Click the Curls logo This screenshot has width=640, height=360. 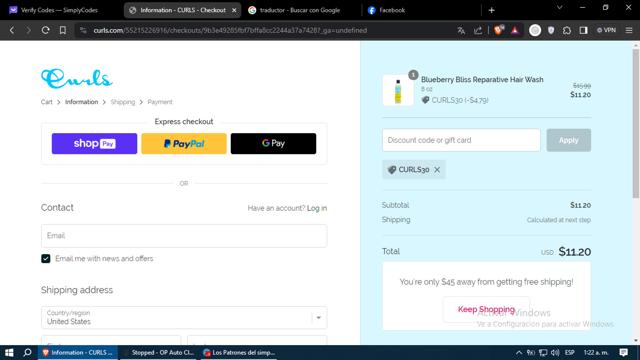coord(76,78)
